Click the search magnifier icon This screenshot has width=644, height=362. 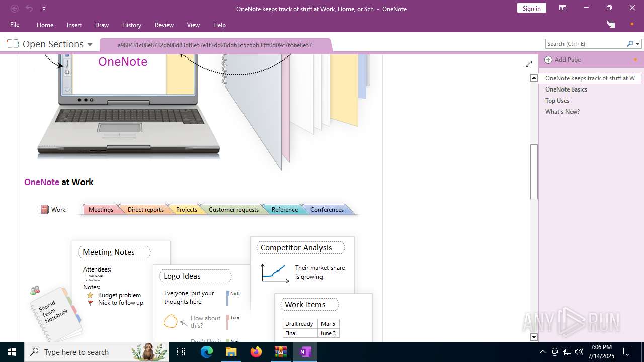[630, 44]
